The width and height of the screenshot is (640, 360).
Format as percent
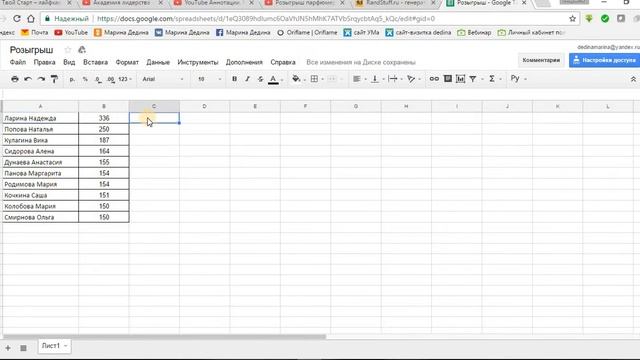[x=85, y=79]
